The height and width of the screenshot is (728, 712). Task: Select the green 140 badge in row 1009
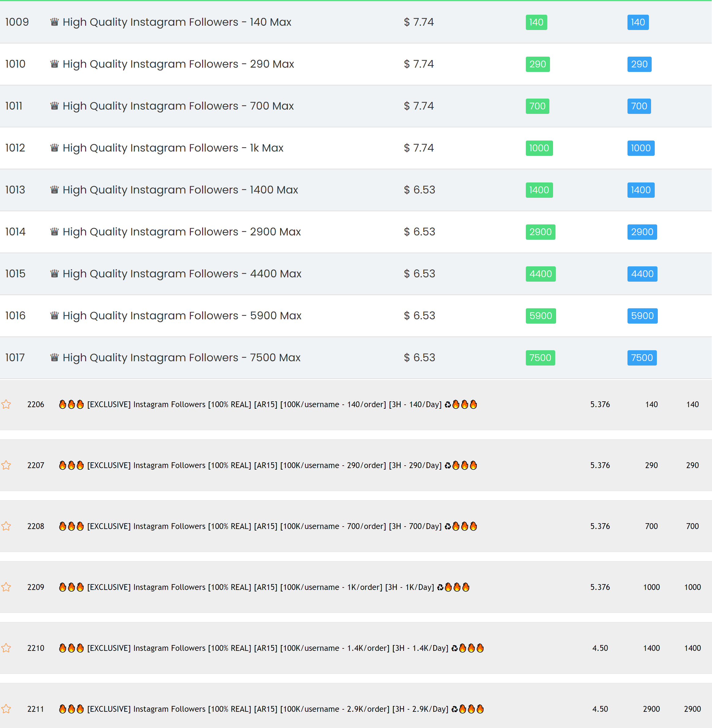coord(536,22)
